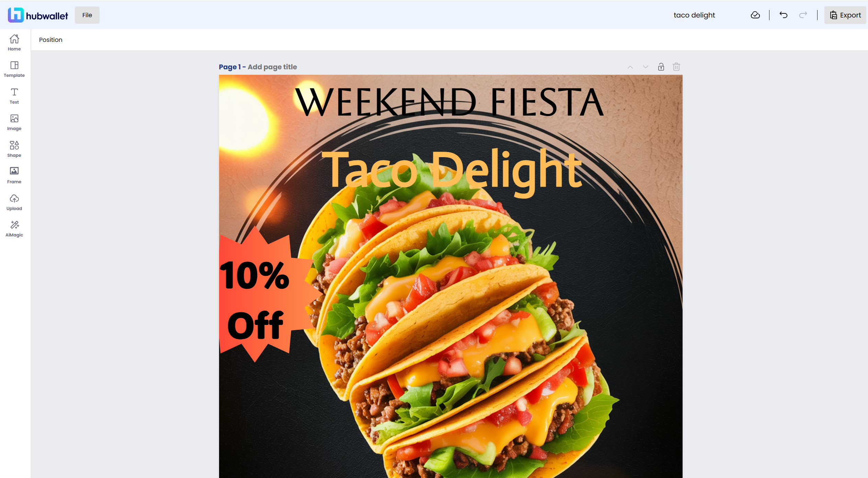The image size is (868, 478).
Task: Open the Upload panel
Action: [14, 202]
